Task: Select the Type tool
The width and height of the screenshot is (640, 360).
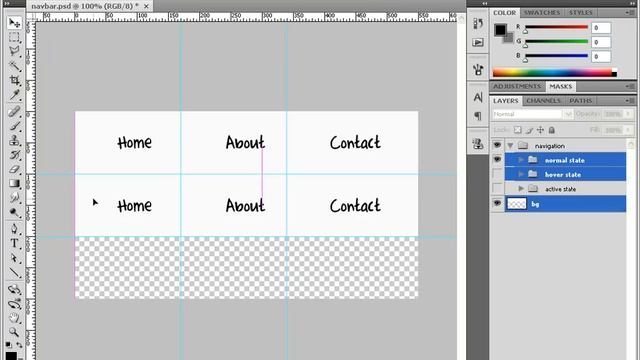Action: point(14,243)
